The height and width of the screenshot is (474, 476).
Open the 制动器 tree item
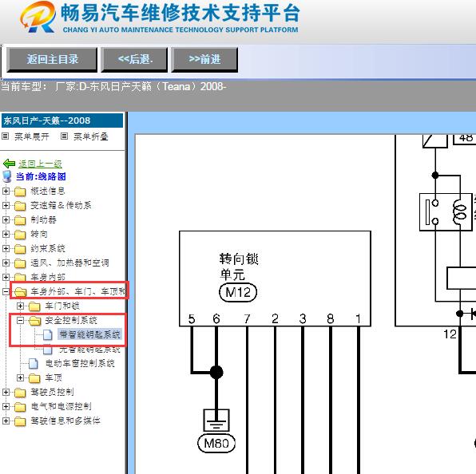pos(43,220)
